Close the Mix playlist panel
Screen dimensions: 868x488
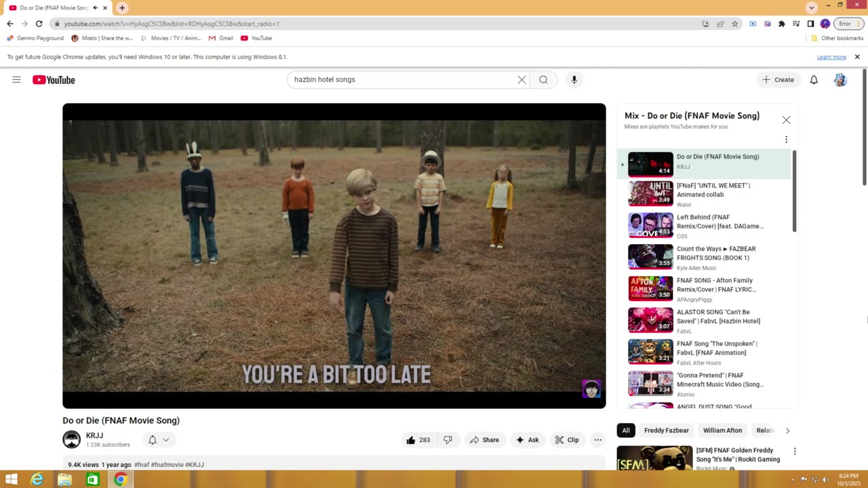[x=786, y=120]
